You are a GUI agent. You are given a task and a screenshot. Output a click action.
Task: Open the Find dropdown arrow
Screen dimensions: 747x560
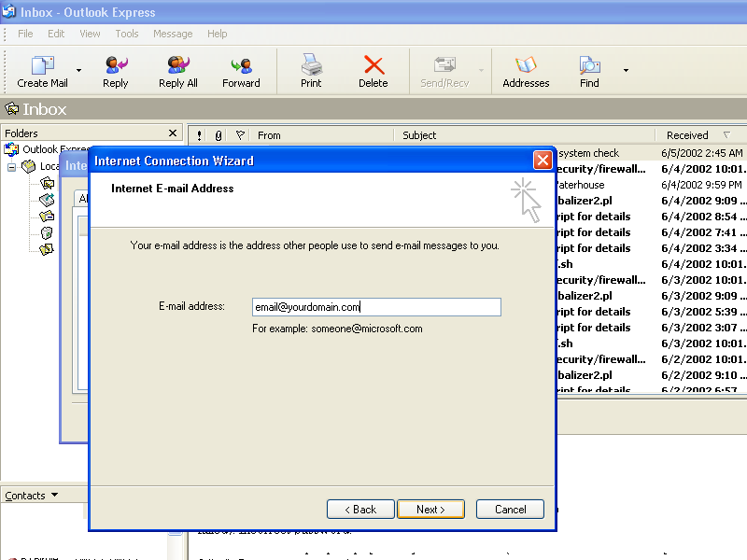click(626, 71)
